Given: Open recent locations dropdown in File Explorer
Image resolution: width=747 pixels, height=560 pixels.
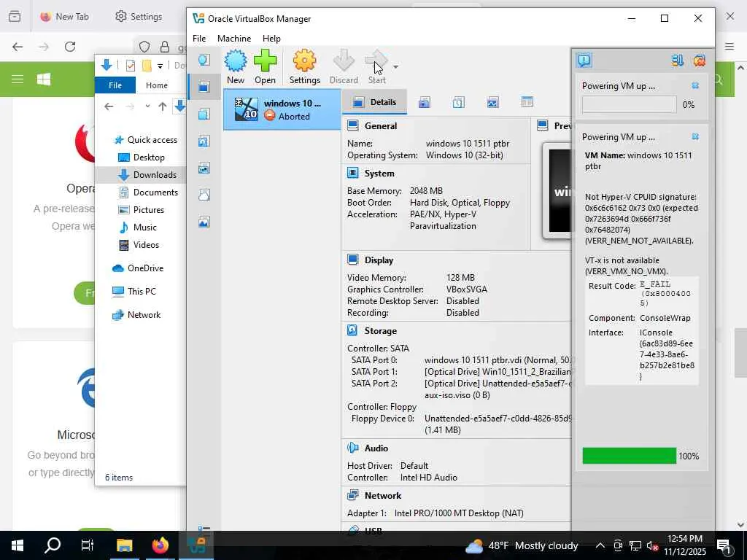Looking at the screenshot, I should point(147,106).
